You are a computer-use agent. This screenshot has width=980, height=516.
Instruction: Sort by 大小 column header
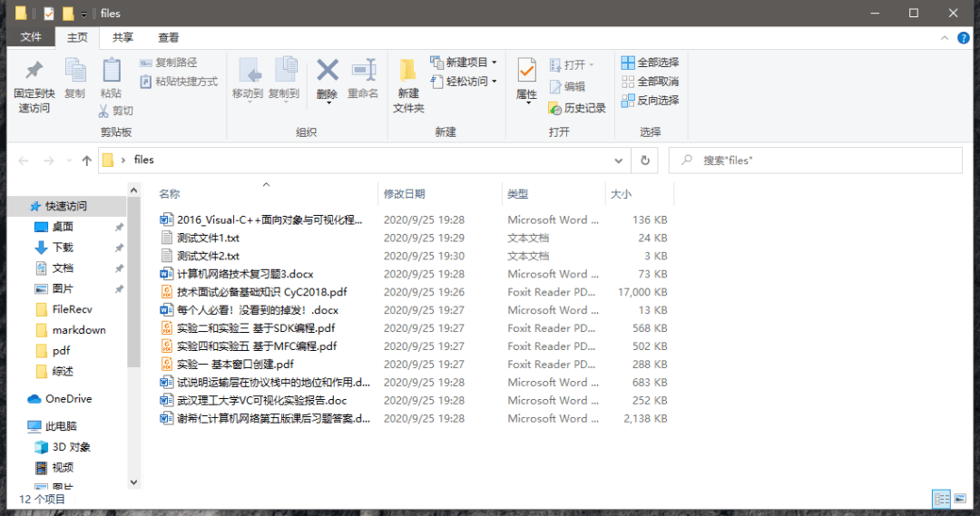click(621, 194)
